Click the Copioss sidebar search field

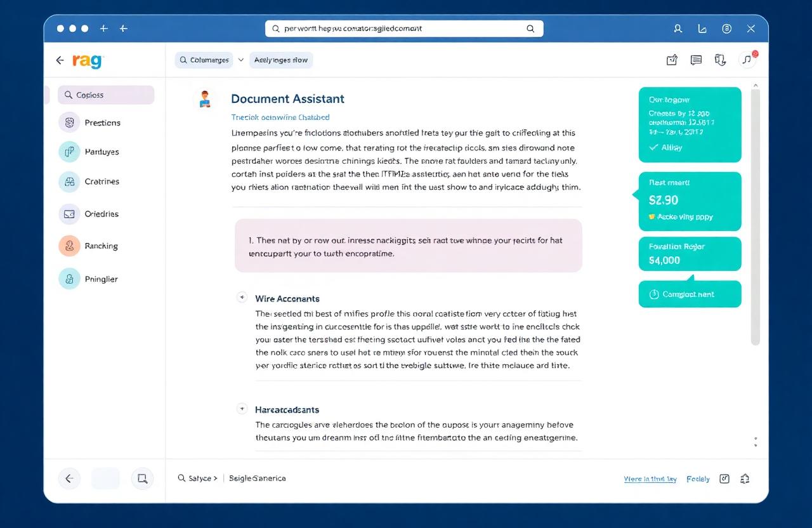(x=106, y=95)
